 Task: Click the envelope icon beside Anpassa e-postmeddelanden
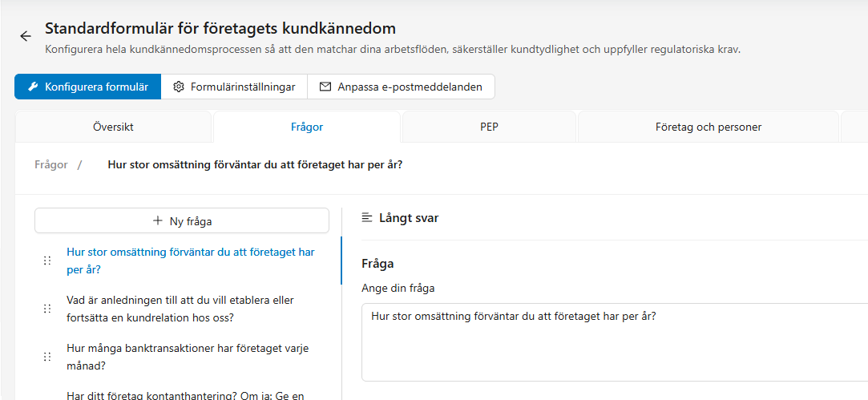[325, 87]
